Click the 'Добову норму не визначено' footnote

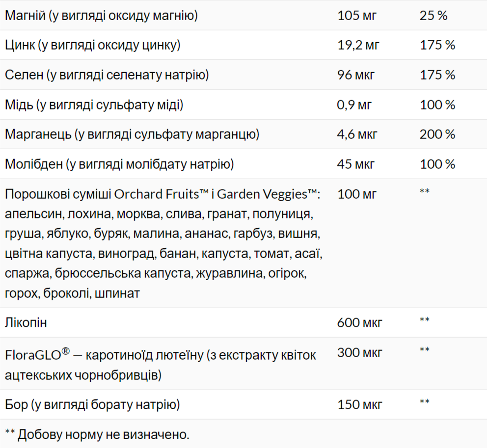click(x=97, y=434)
